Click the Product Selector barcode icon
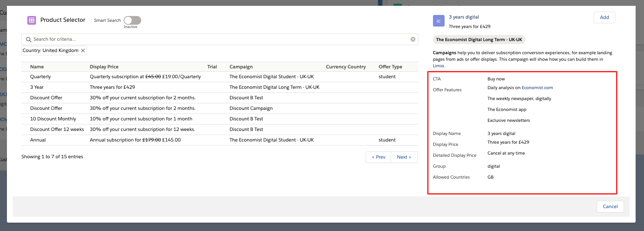644x231 pixels. click(x=32, y=20)
